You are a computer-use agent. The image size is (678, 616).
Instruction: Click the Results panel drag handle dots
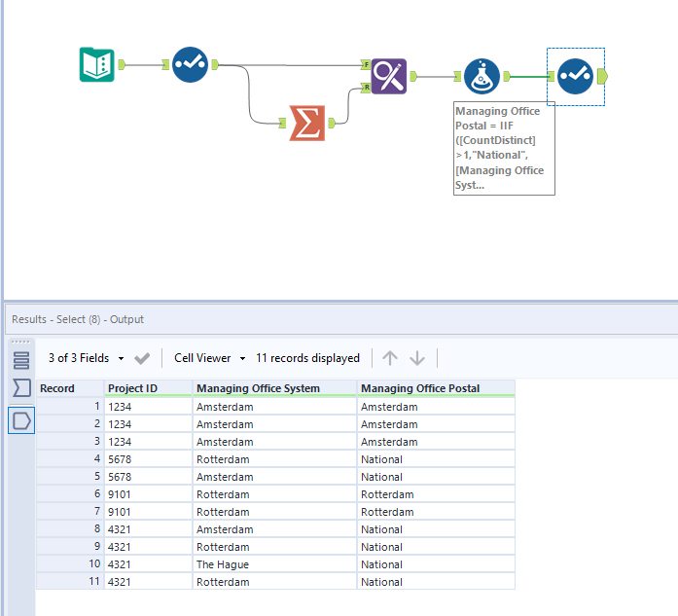(20, 342)
